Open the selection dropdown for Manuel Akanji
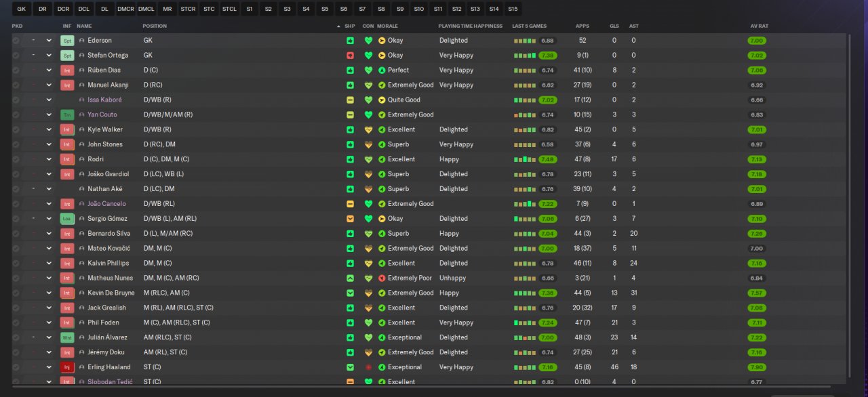Image resolution: width=868 pixels, height=397 pixels. (x=49, y=85)
